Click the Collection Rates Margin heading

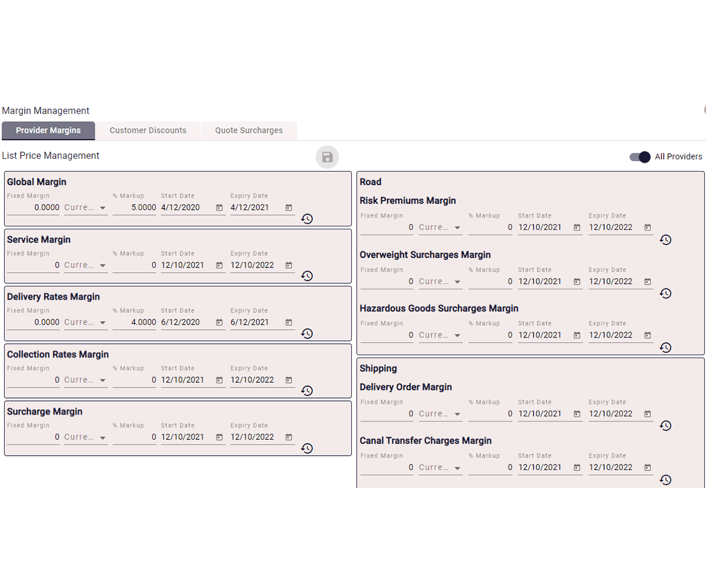(58, 354)
